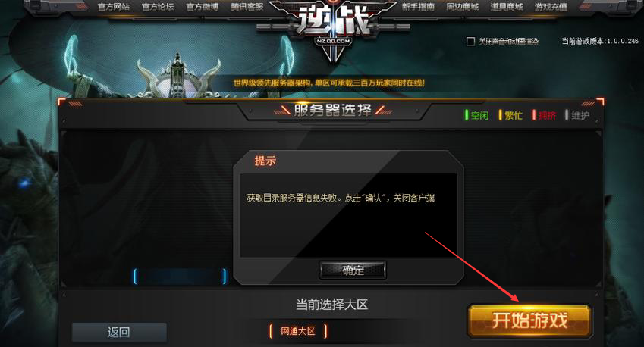This screenshot has height=347, width=644.
Task: Open 道具商城 menu link
Action: [x=507, y=7]
